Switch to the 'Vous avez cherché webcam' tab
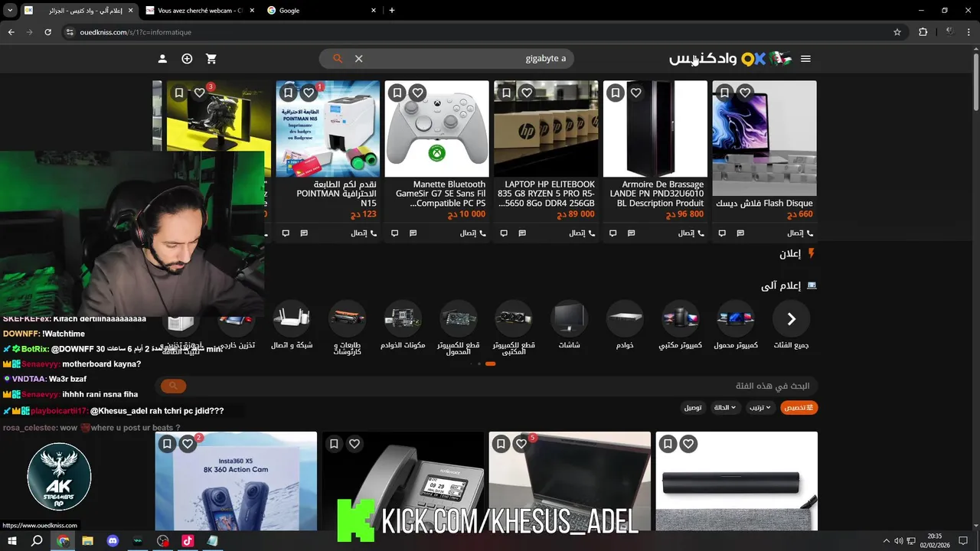The image size is (980, 551). (199, 11)
